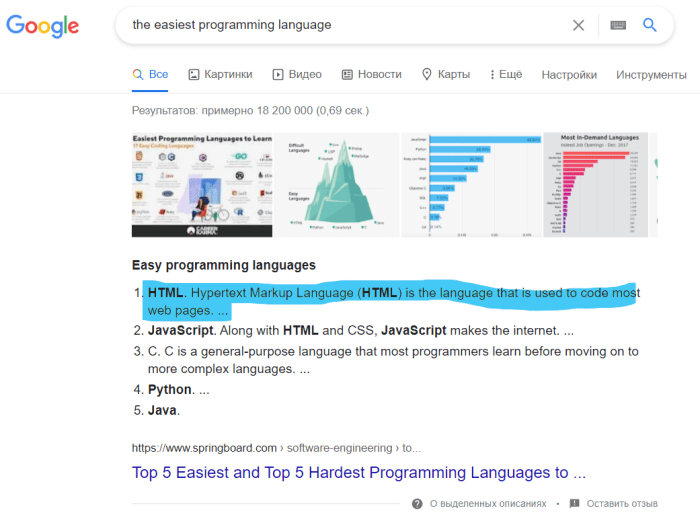Image resolution: width=700 pixels, height=525 pixels.
Task: Select the Все tab
Action: pyautogui.click(x=150, y=75)
